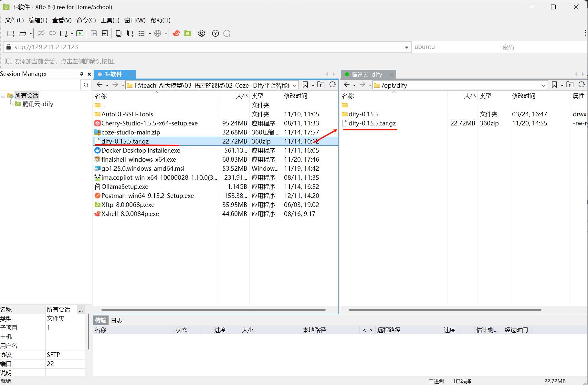Screen dimensions: 588x385
Task: Refresh the remote pane listing
Action: [582, 85]
